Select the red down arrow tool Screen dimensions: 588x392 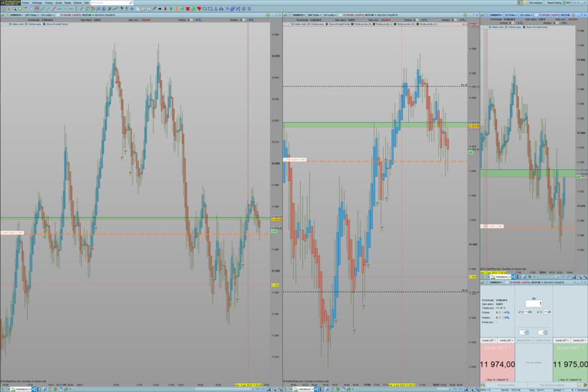pyautogui.click(x=165, y=9)
